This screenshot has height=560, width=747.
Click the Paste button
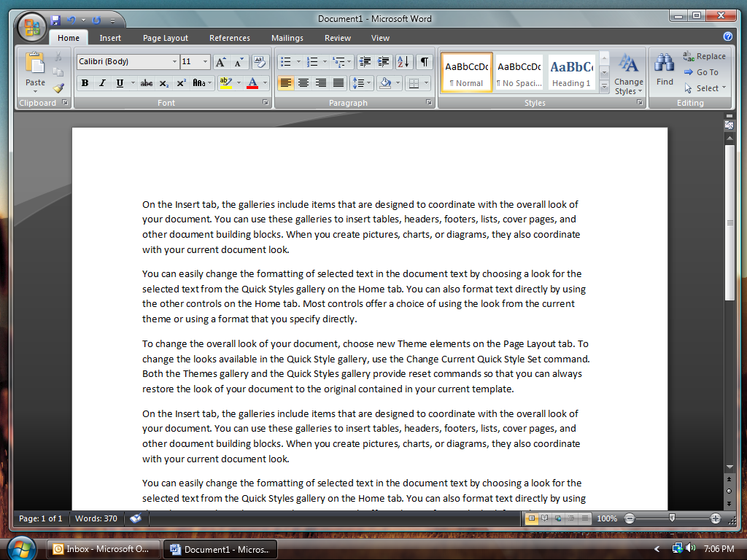pyautogui.click(x=35, y=71)
